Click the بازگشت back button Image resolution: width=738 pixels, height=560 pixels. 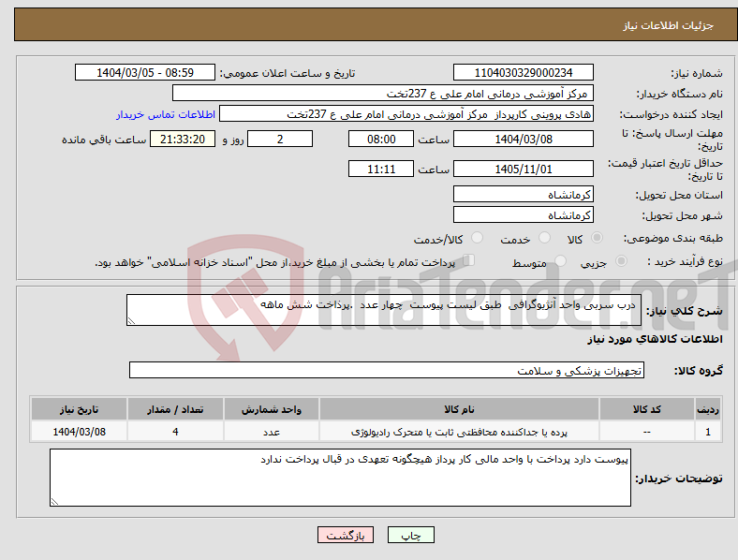(x=346, y=535)
